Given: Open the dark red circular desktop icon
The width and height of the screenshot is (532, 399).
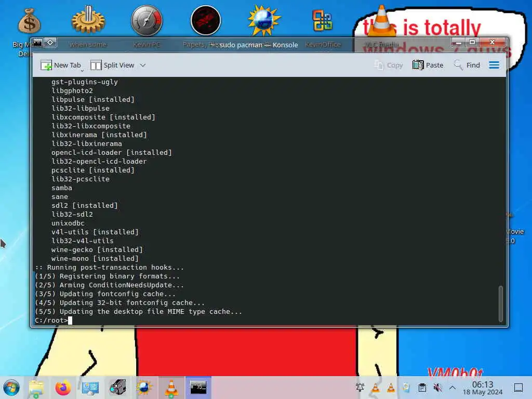Looking at the screenshot, I should pos(206,20).
